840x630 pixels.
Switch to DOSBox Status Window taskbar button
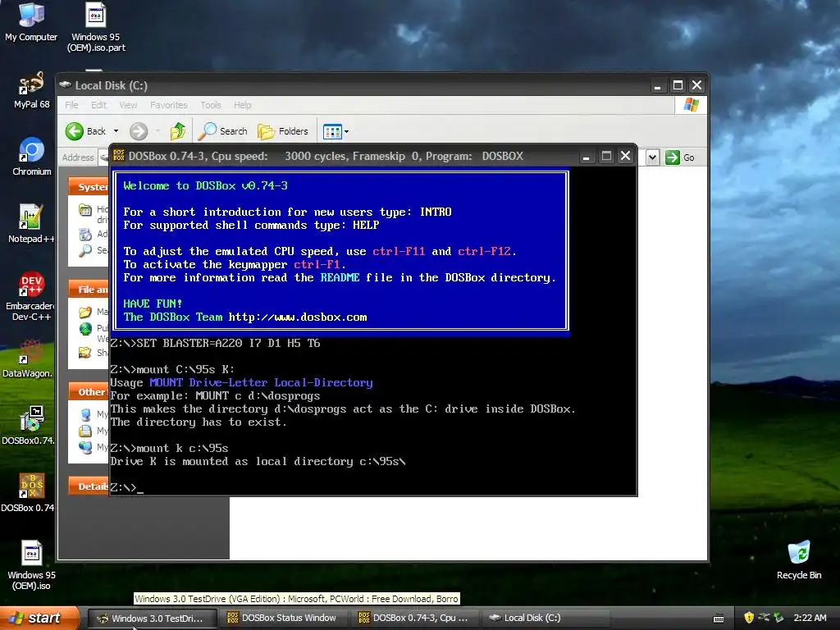point(283,619)
